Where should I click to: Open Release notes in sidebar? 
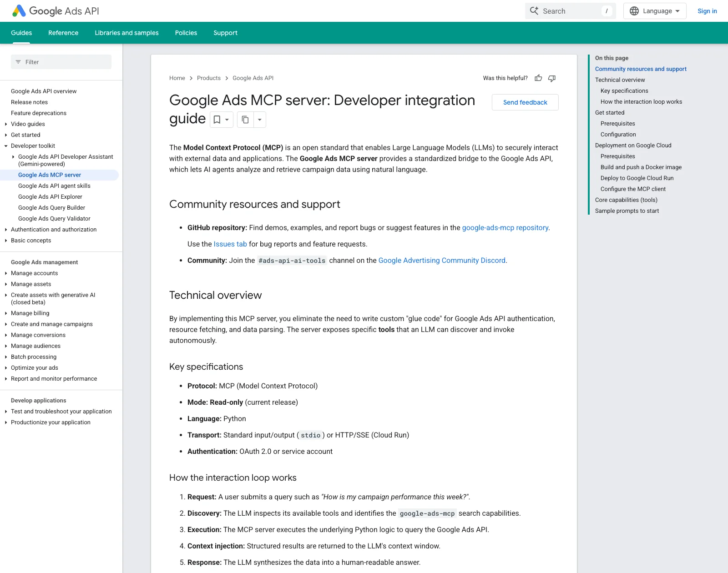coord(29,102)
